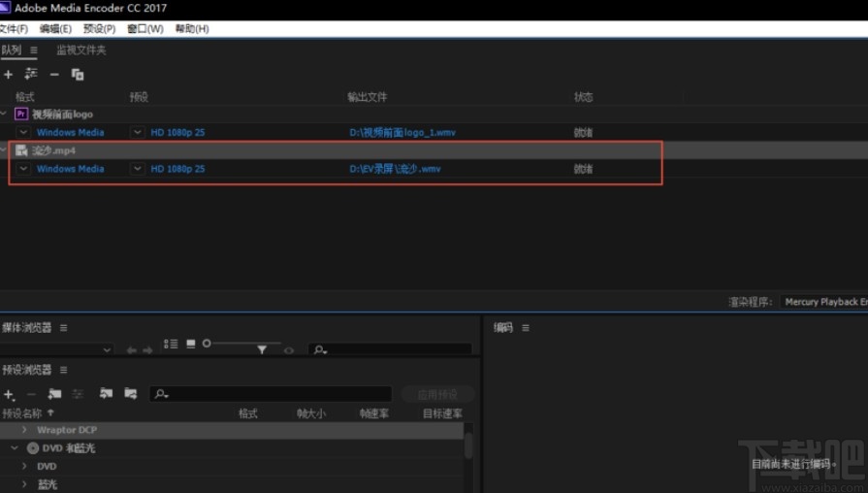Open the 媒体浏览器 panel menu icon

pos(64,328)
